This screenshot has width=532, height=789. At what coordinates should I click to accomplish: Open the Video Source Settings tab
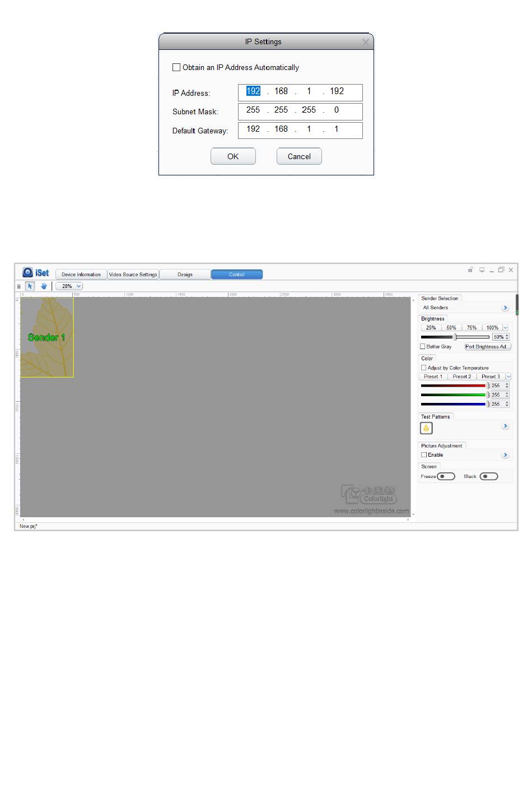(x=133, y=275)
